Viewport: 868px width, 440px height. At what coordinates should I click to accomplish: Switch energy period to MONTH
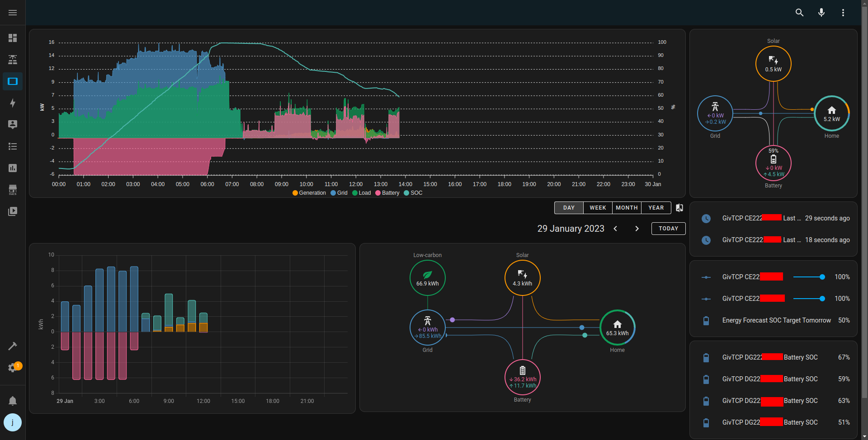627,208
